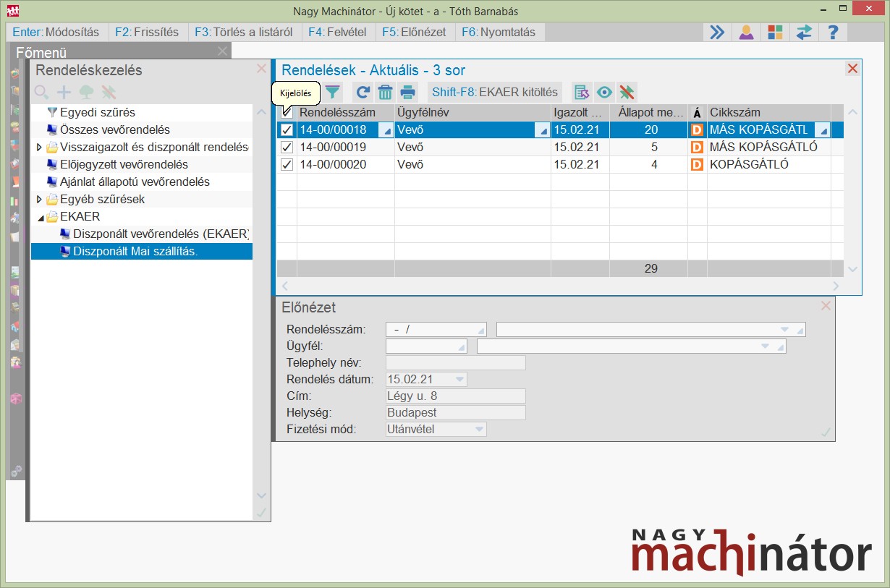Uncheck the checkbox for order 14-00/00019
Viewport: 890px width, 588px height.
(x=287, y=147)
